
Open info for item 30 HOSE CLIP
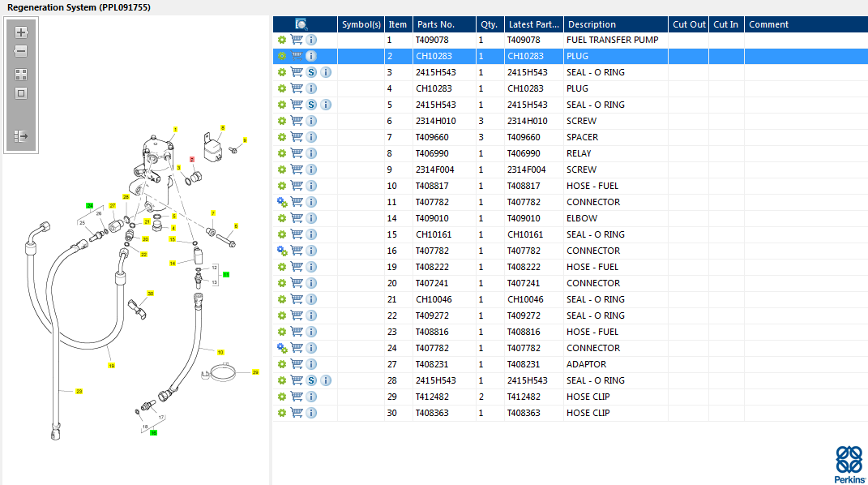[x=311, y=413]
